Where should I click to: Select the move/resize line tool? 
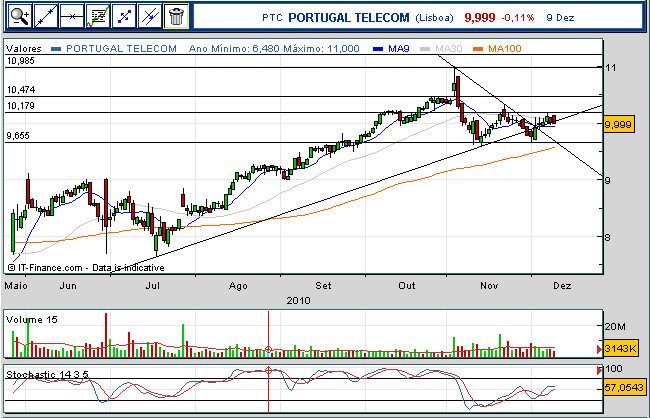tap(124, 16)
